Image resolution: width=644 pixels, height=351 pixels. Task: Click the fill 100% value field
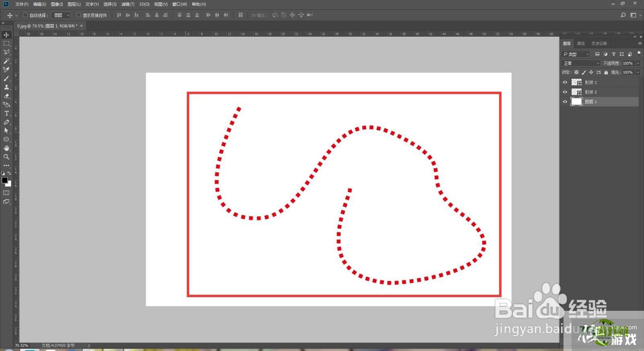[x=628, y=72]
